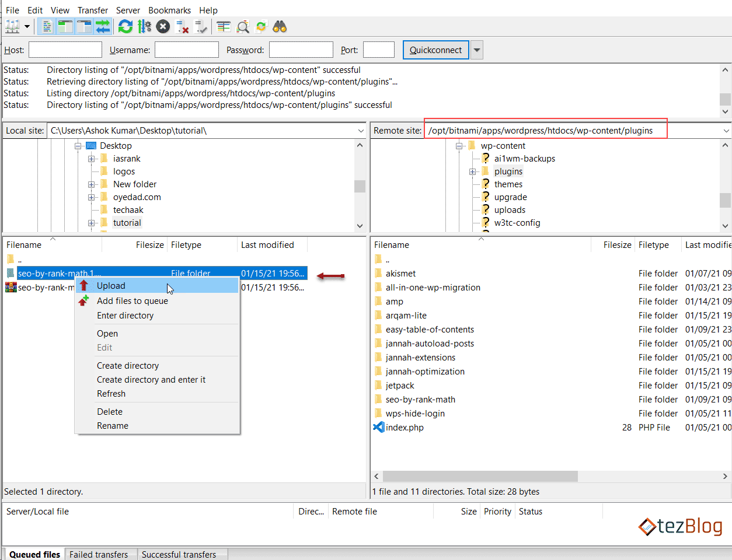This screenshot has height=560, width=732.
Task: Focus the Port input field
Action: pos(379,50)
